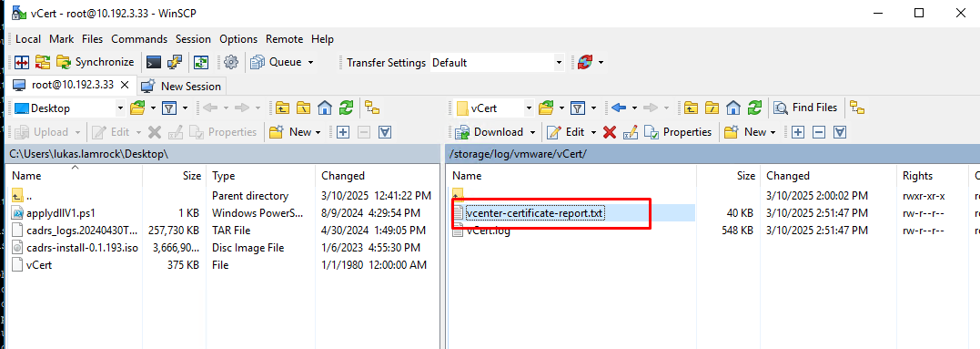
Task: Open the Commands menu
Action: pyautogui.click(x=139, y=39)
